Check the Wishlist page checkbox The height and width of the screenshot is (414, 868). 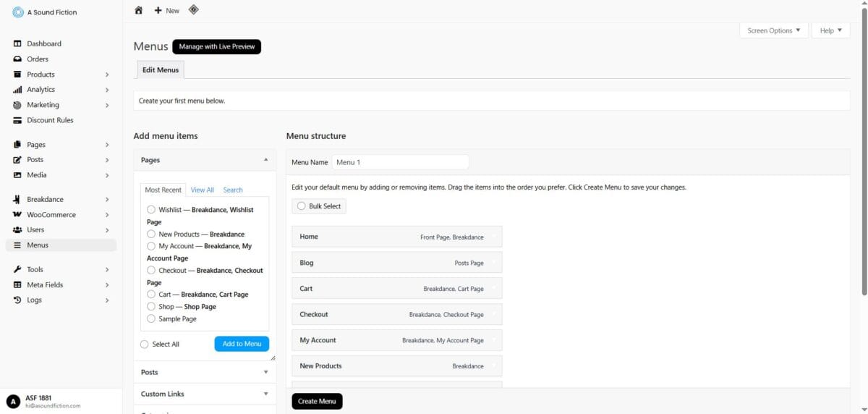[151, 210]
